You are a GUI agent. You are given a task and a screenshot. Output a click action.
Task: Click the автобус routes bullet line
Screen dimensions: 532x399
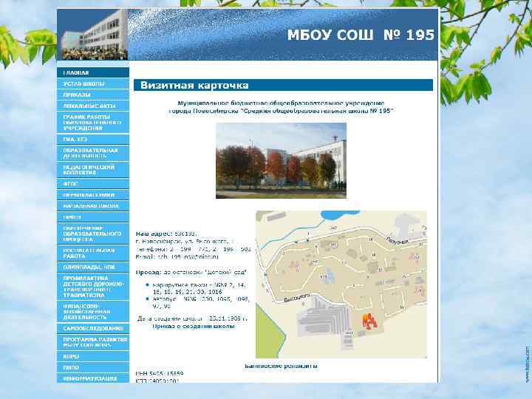click(x=201, y=303)
